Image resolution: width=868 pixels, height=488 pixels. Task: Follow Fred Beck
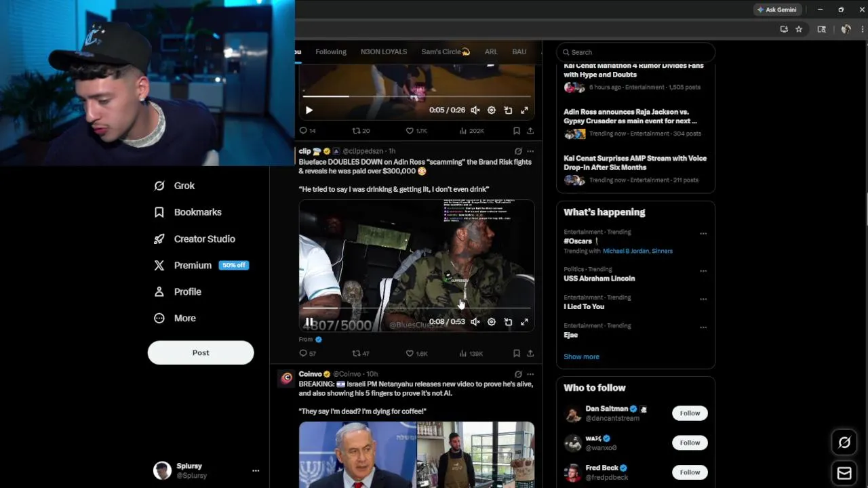(690, 472)
